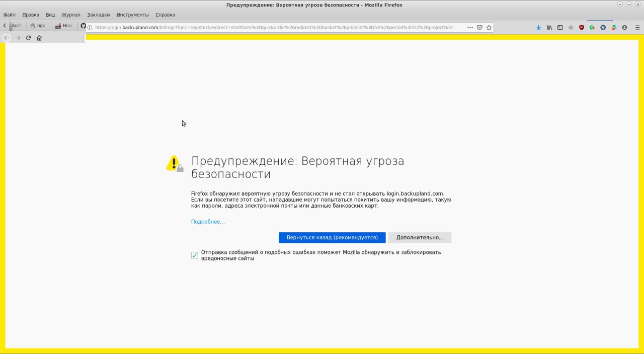Open site information icon in address bar

[90, 28]
